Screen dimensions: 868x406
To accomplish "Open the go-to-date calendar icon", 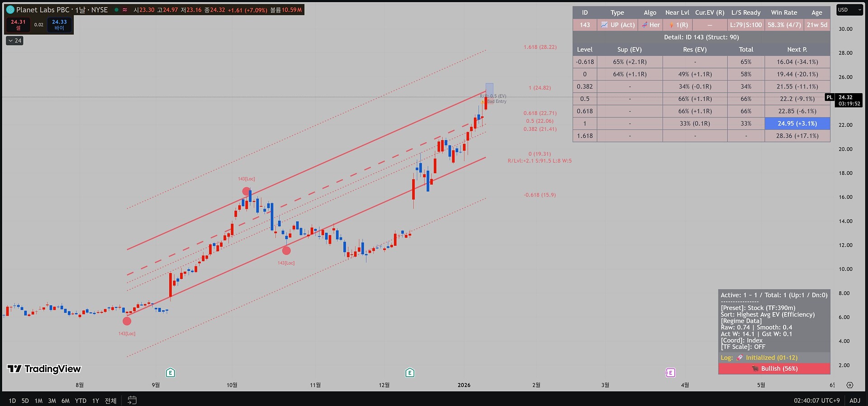I will click(132, 400).
